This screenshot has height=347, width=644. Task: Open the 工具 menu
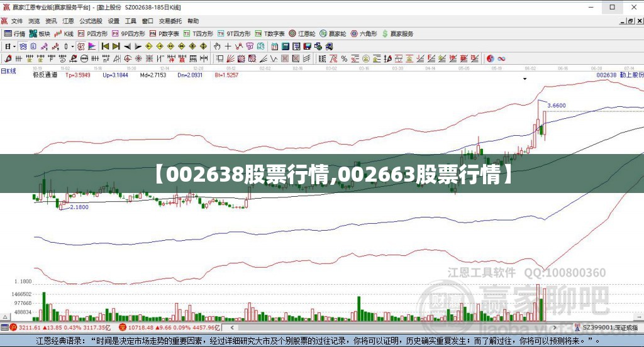131,21
